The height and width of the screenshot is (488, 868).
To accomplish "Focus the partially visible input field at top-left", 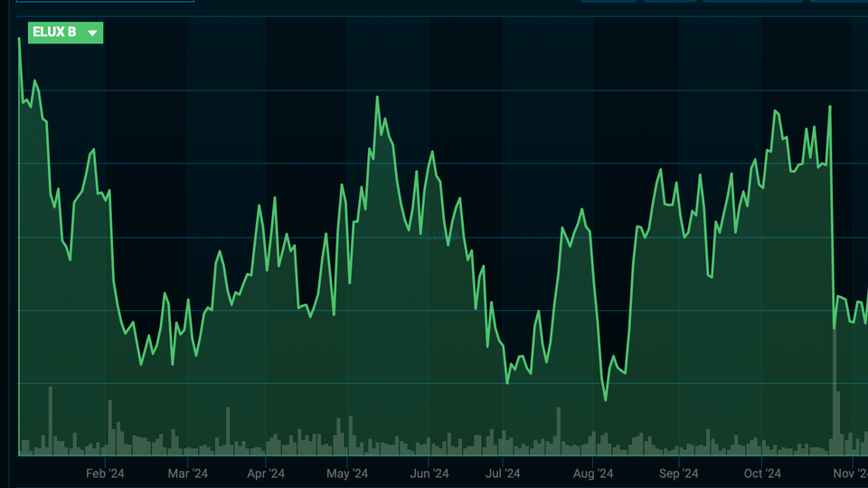I will point(104,1).
